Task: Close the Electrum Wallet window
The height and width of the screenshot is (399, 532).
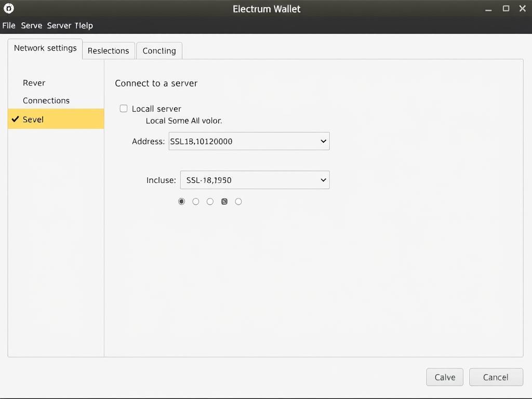Action: (x=523, y=8)
